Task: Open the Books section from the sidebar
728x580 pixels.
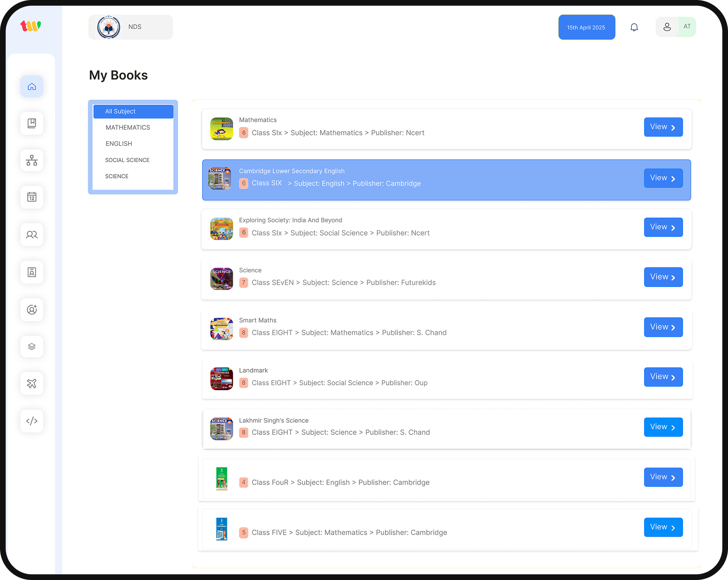Action: (x=32, y=124)
